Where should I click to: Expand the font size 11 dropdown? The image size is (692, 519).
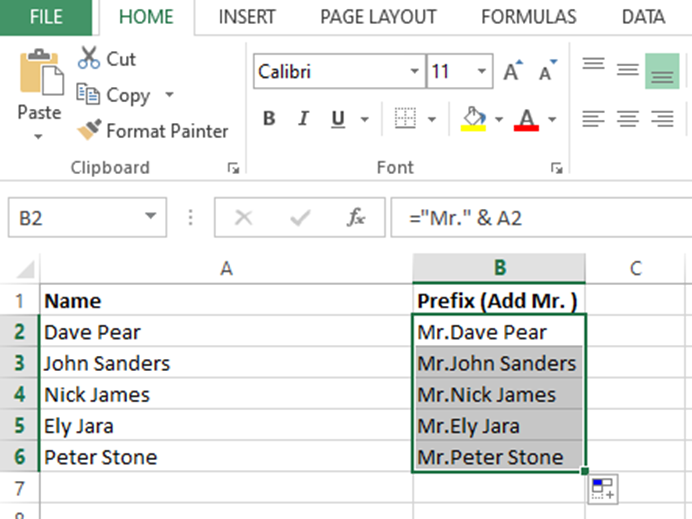point(483,72)
